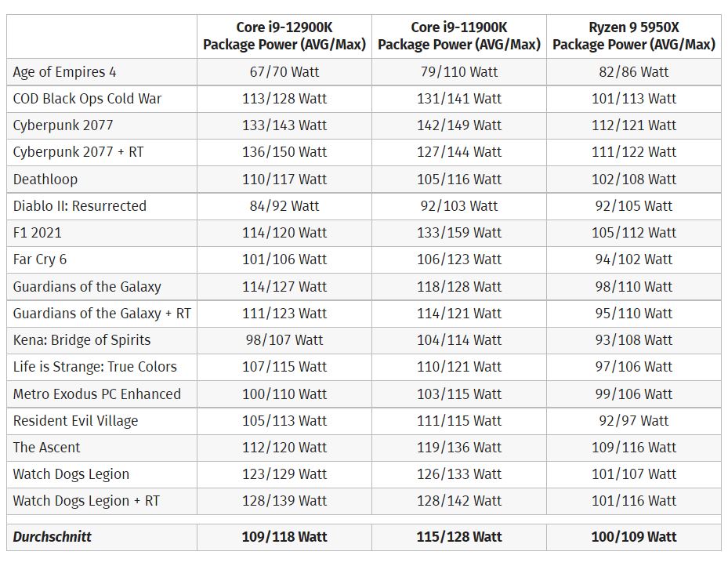
Task: Click the Metro Exodus PC Enhanced label
Action: [97, 394]
